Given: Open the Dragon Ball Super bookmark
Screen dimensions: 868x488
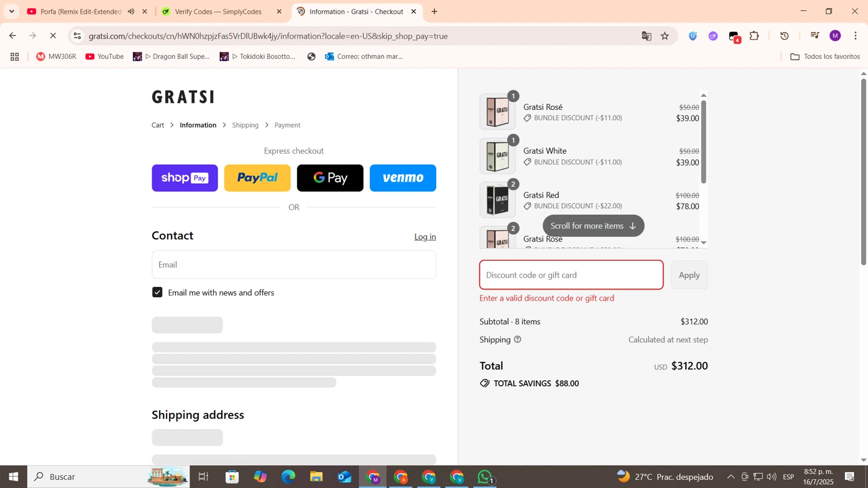Looking at the screenshot, I should pyautogui.click(x=171, y=57).
